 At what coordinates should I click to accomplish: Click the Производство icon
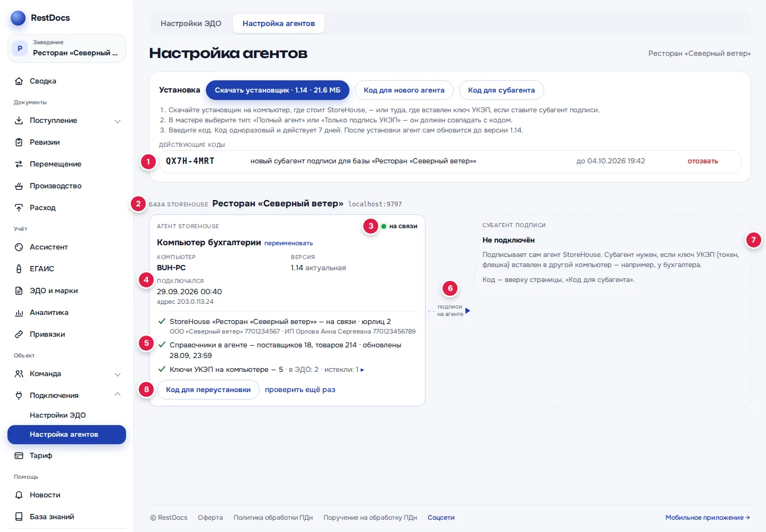(x=19, y=186)
